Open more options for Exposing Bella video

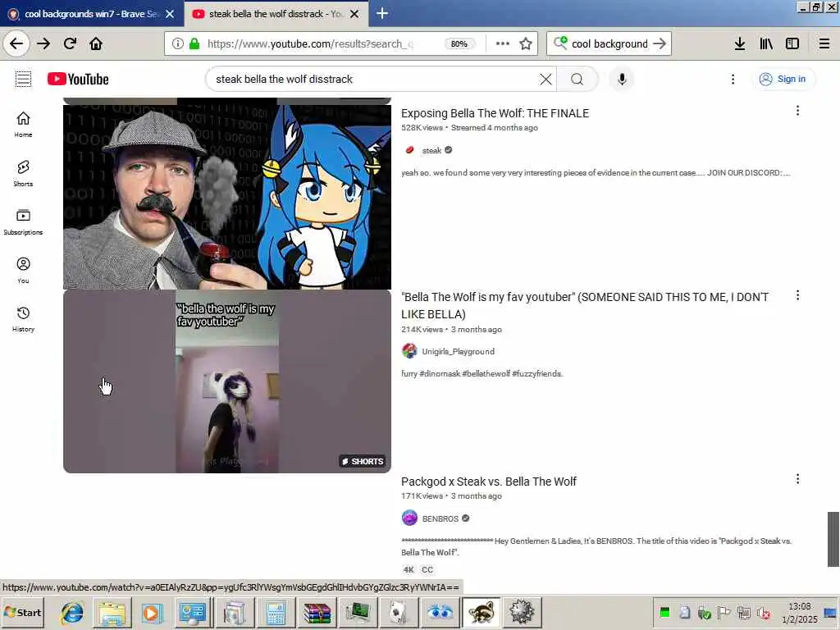click(797, 111)
